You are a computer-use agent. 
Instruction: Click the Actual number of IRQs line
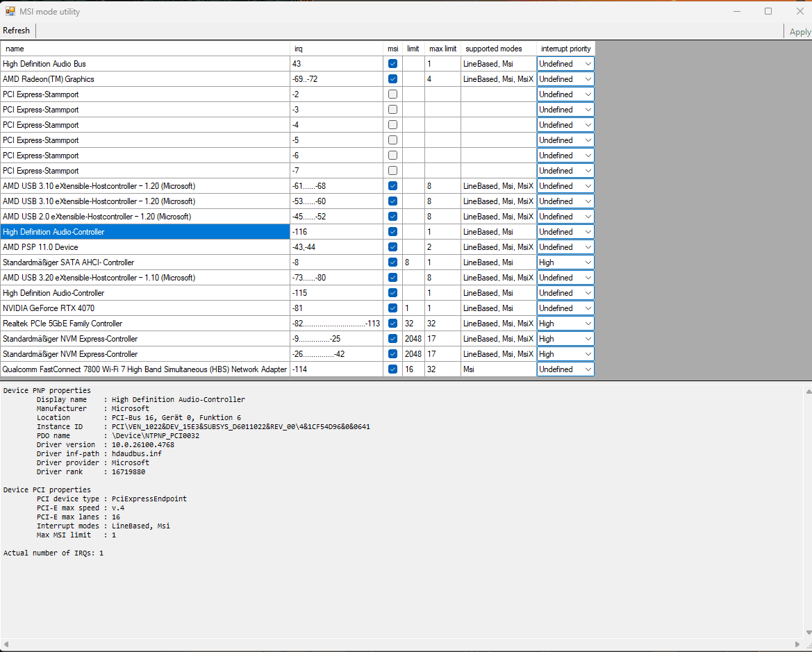(x=53, y=553)
